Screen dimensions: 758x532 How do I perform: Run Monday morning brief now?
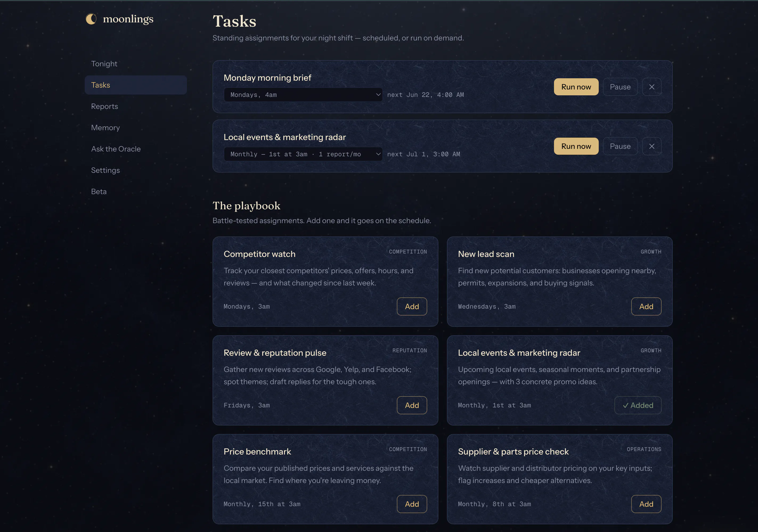pos(576,87)
